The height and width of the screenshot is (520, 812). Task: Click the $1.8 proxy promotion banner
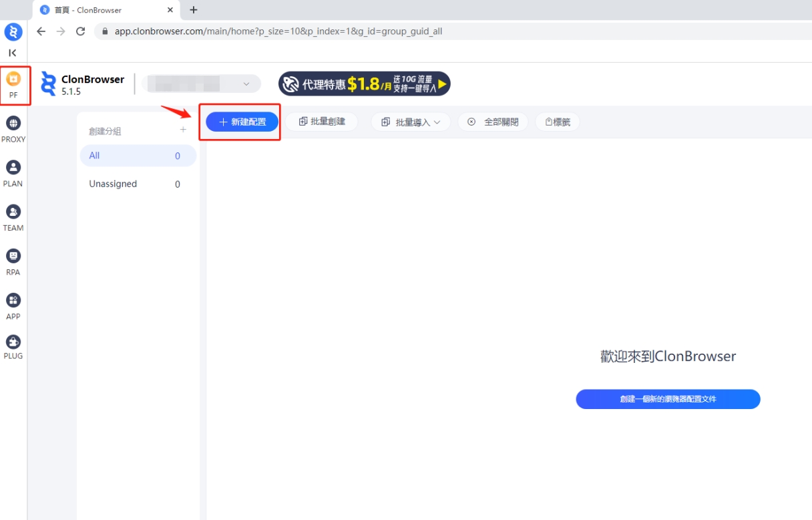[364, 84]
